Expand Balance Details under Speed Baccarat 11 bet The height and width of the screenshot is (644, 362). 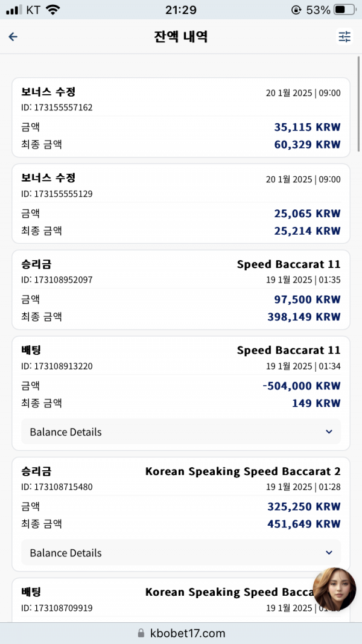tap(181, 432)
